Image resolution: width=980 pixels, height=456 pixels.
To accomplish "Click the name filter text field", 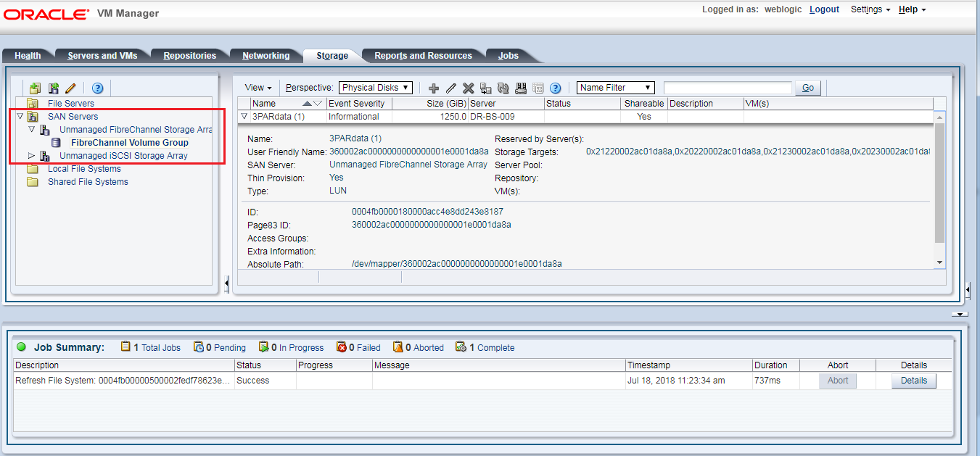I will point(728,88).
